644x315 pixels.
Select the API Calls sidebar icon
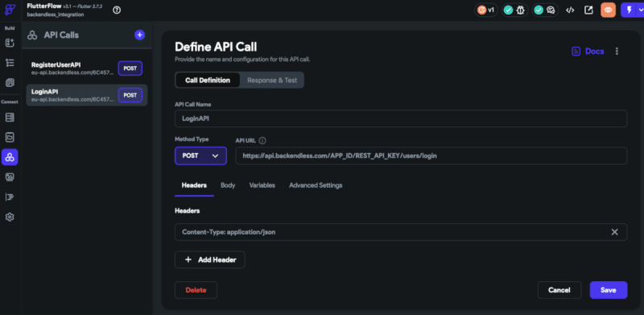10,156
